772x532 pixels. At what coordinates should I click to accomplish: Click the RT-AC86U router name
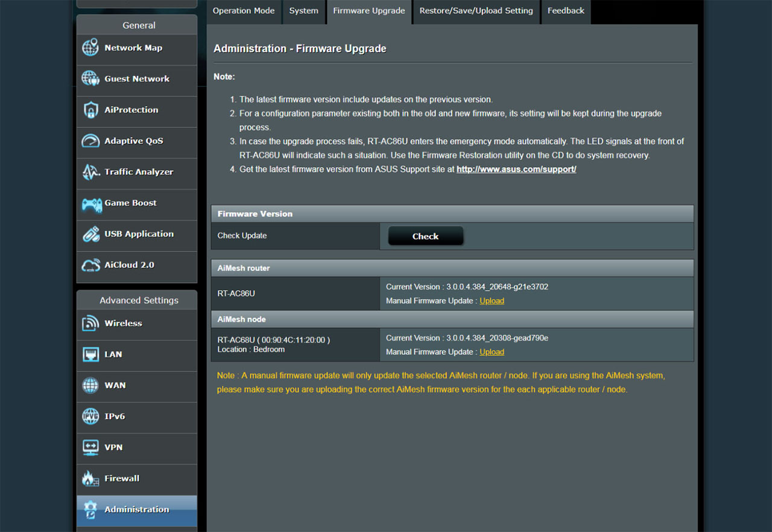[x=236, y=294]
